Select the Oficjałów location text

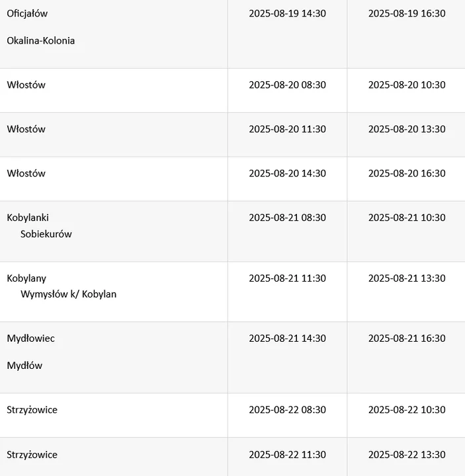coord(27,14)
